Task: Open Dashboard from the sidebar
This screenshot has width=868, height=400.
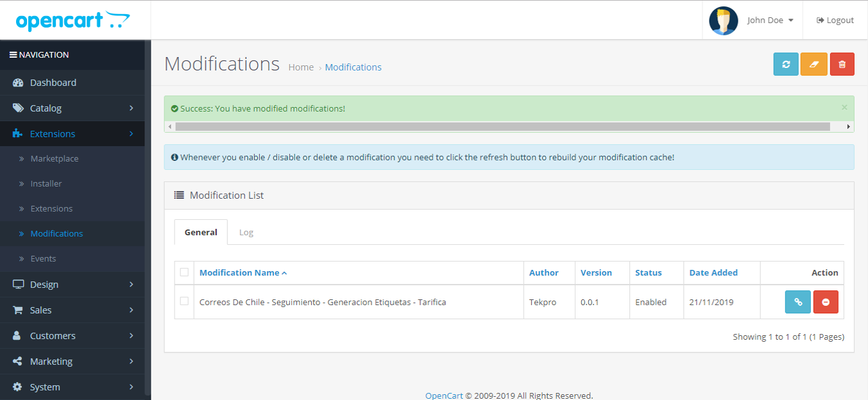Action: 53,83
